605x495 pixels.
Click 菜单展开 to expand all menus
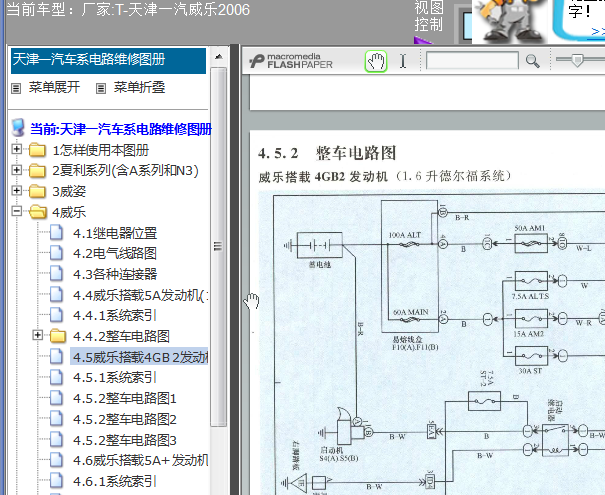(x=54, y=87)
